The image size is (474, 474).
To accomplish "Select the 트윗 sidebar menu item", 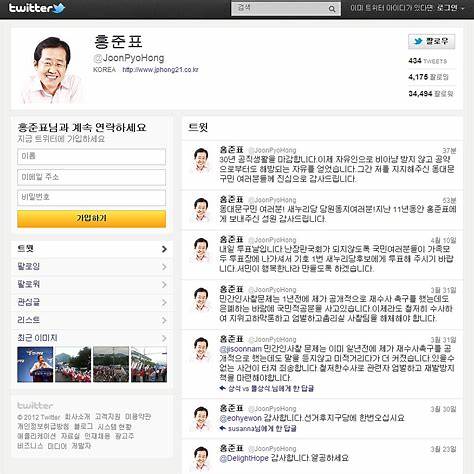I will (x=92, y=249).
